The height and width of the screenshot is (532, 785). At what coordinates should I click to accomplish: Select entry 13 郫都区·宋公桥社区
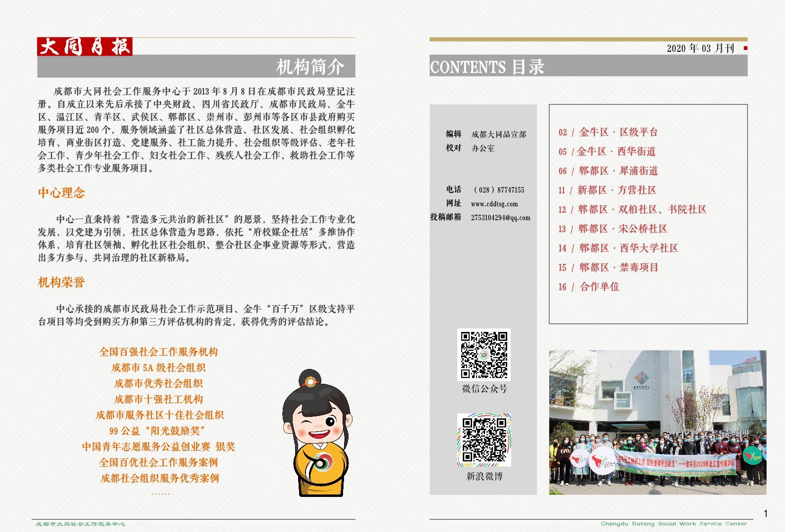click(612, 229)
